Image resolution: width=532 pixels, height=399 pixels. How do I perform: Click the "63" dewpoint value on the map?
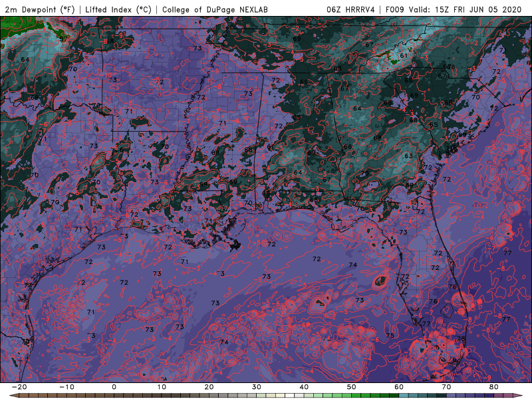point(408,156)
